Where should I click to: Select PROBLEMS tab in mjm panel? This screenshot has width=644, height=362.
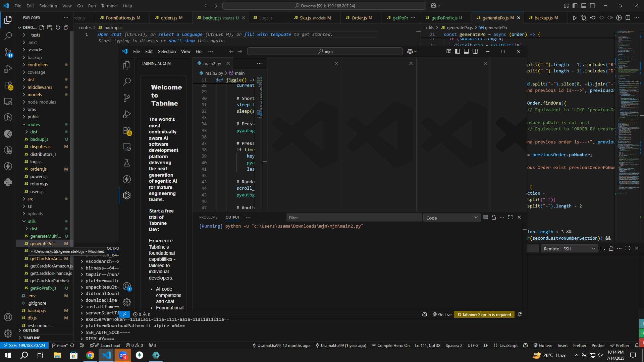coord(208,217)
